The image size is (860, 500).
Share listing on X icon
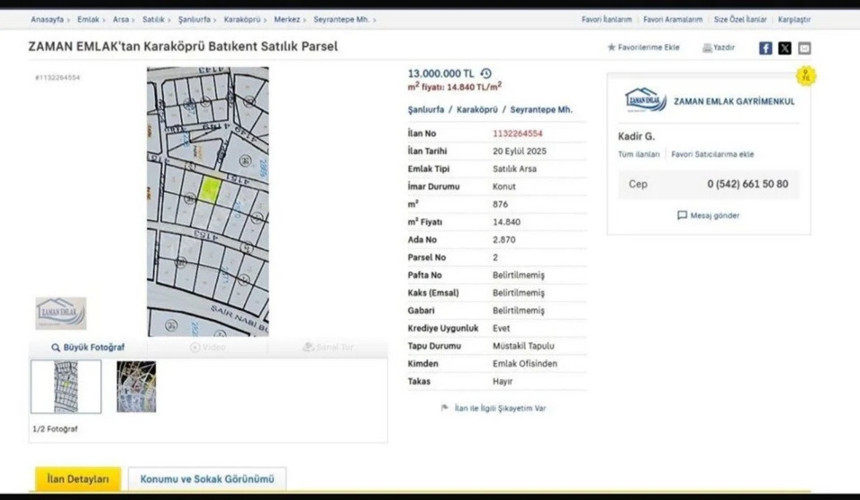click(785, 48)
